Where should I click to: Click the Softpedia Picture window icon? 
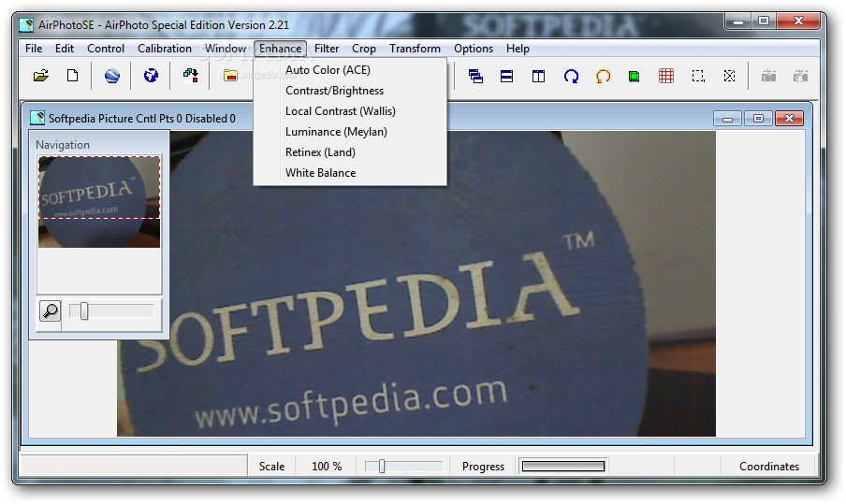(x=37, y=118)
